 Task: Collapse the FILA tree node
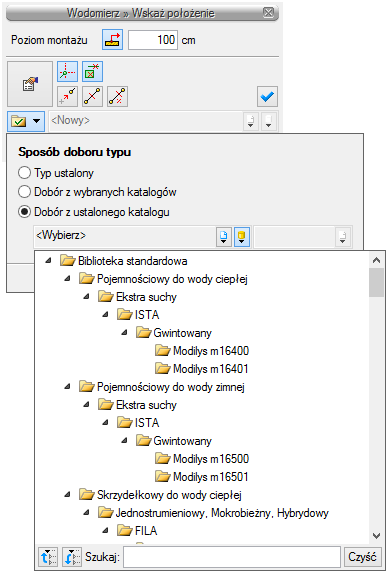tap(105, 531)
